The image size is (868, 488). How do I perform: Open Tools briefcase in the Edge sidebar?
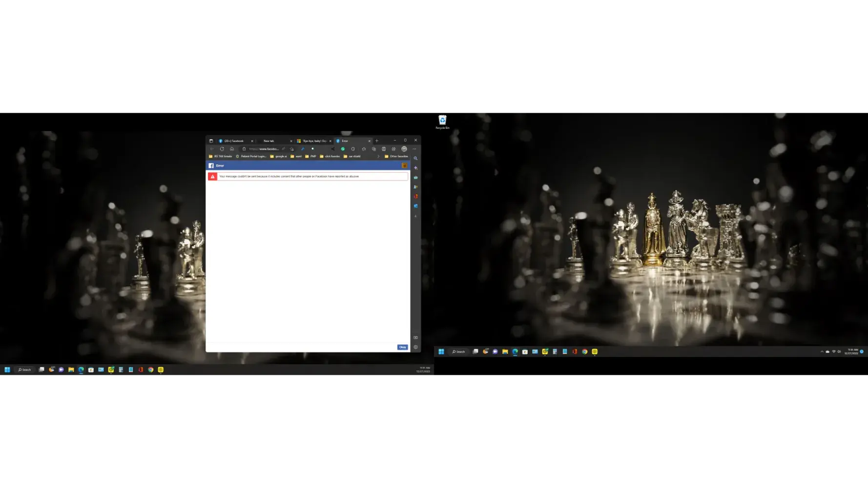point(415,178)
